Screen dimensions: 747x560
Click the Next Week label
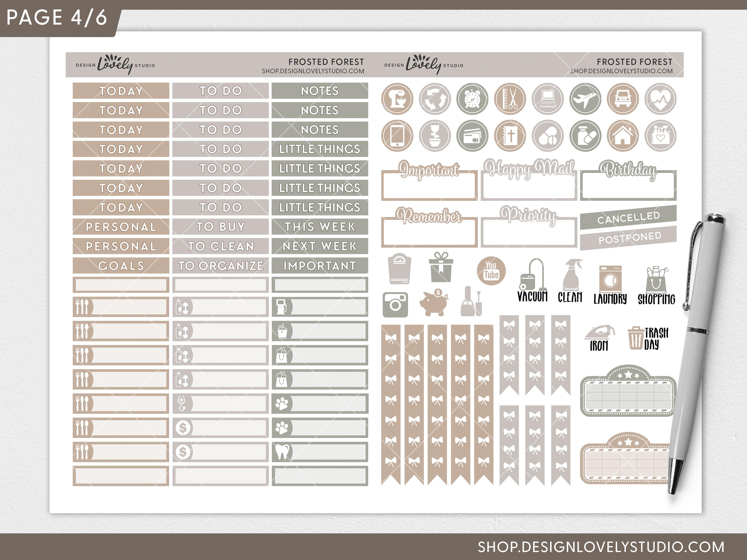tap(320, 246)
